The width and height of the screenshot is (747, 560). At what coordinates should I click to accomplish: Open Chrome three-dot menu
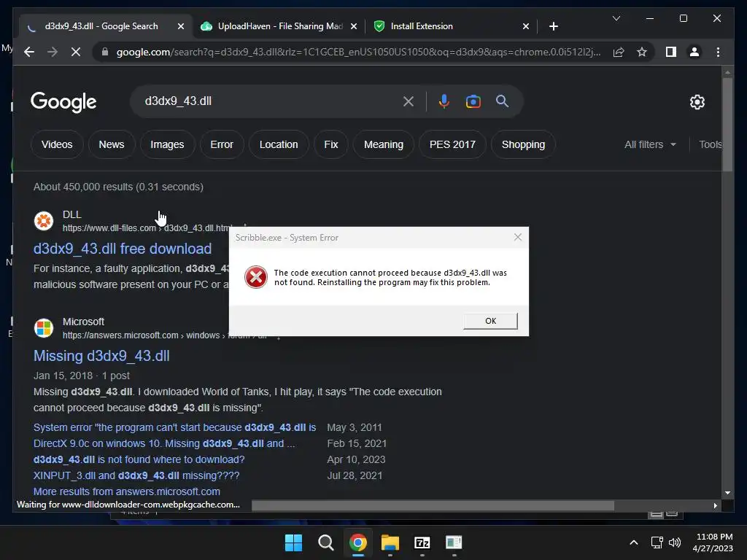point(718,52)
